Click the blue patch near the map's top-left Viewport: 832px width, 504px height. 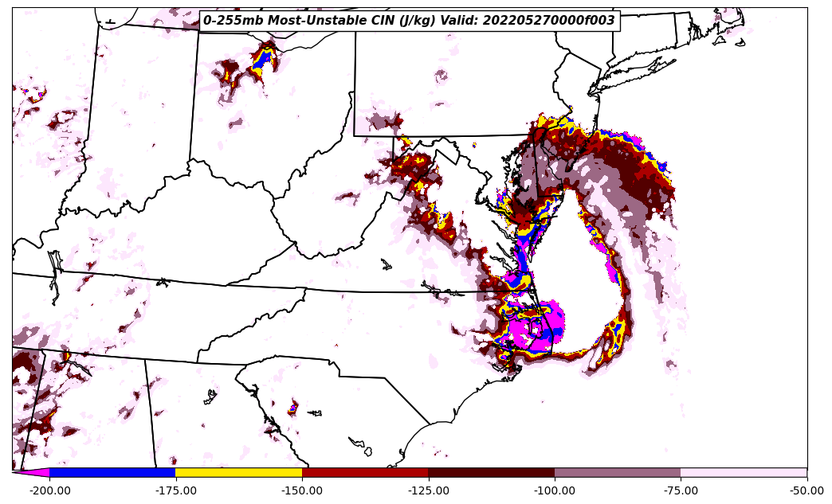coord(262,60)
